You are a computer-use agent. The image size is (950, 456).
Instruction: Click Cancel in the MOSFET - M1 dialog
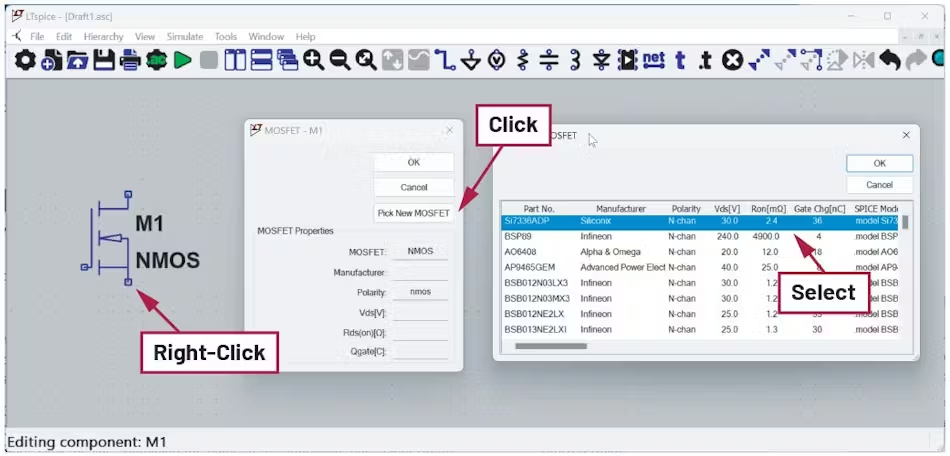point(414,187)
